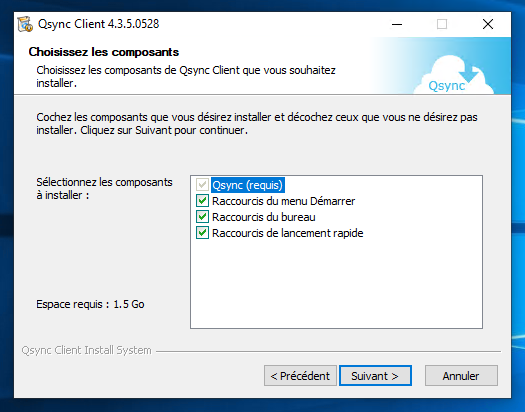The height and width of the screenshot is (412, 525).
Task: Select the highlighted Qsync (requis) item label
Action: tap(248, 185)
